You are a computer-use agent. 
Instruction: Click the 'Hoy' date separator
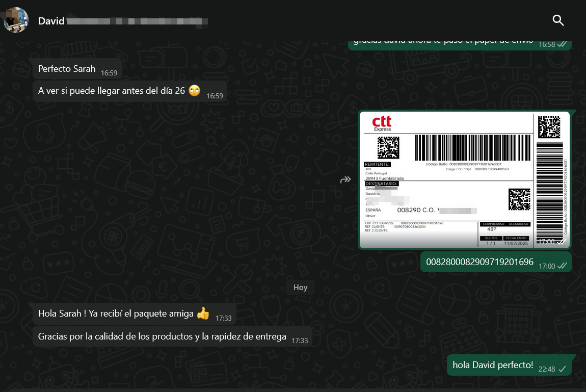tap(300, 288)
